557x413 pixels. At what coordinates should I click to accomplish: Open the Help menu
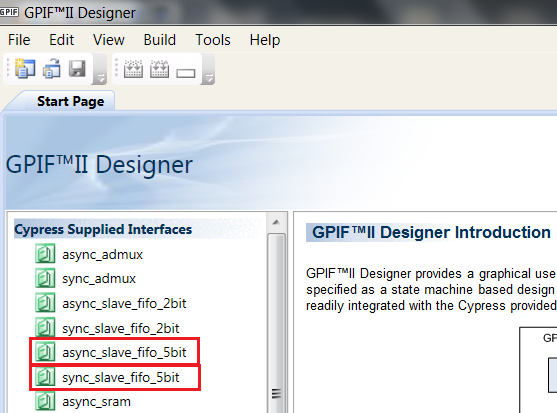265,40
